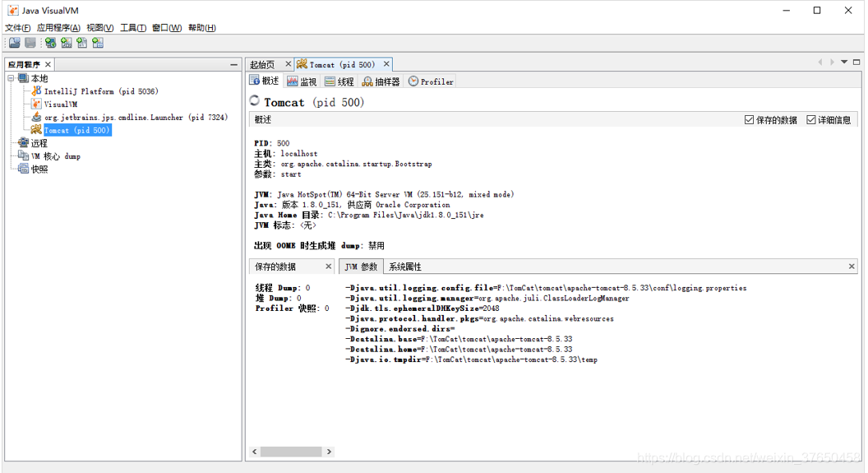Click the Java VisualVM title bar logo
The width and height of the screenshot is (868, 473).
tap(12, 10)
